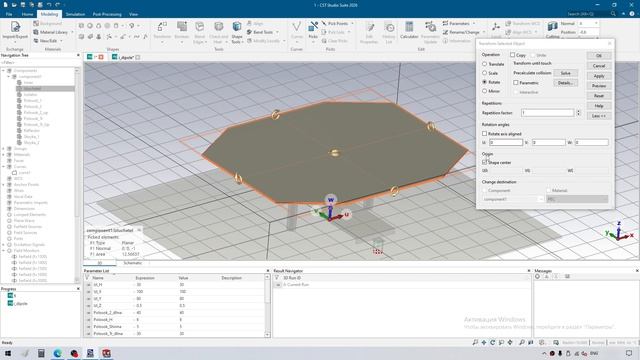Select the Blend Edges tool
Image resolution: width=640 pixels, height=360 pixels.
point(199,32)
